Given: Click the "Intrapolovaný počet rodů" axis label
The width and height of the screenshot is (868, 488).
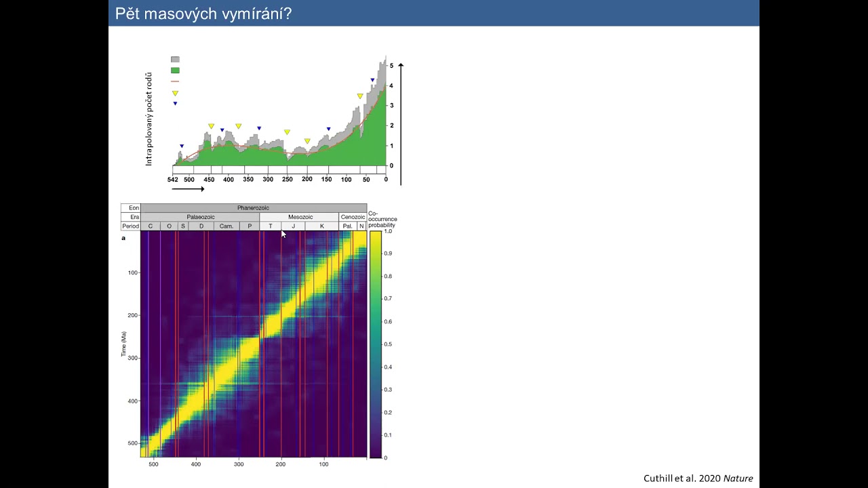Looking at the screenshot, I should pyautogui.click(x=149, y=119).
